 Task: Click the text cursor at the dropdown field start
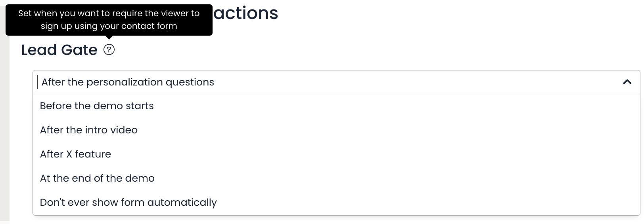(37, 82)
